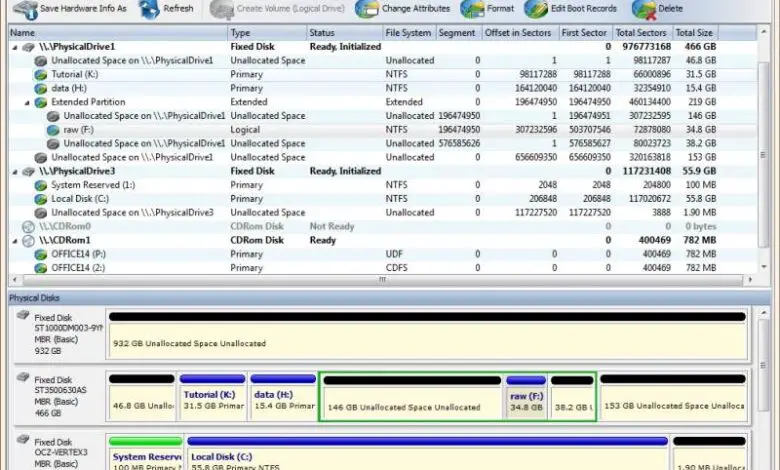Click the Extended Partition row icon

(40, 102)
